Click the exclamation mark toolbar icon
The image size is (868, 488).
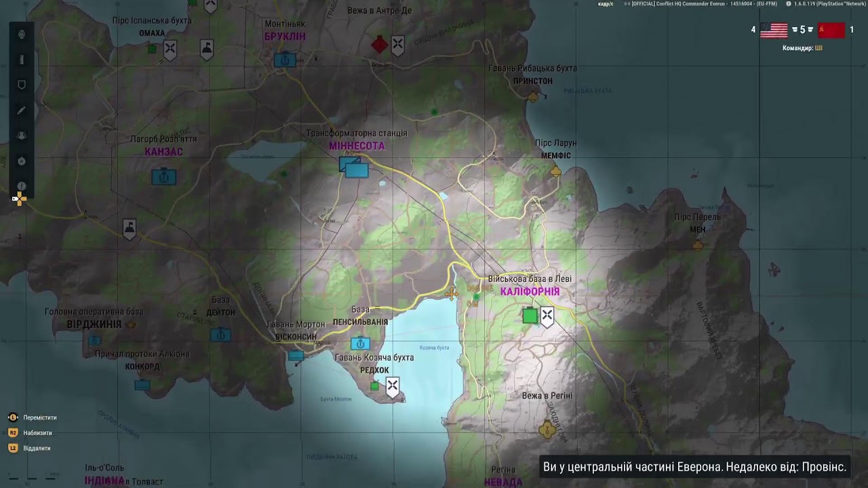(22, 186)
